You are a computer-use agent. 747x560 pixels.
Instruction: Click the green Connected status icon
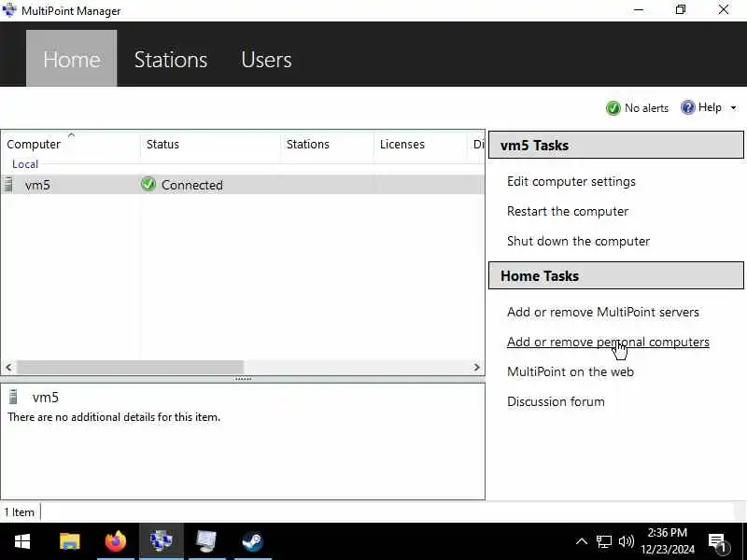point(148,184)
